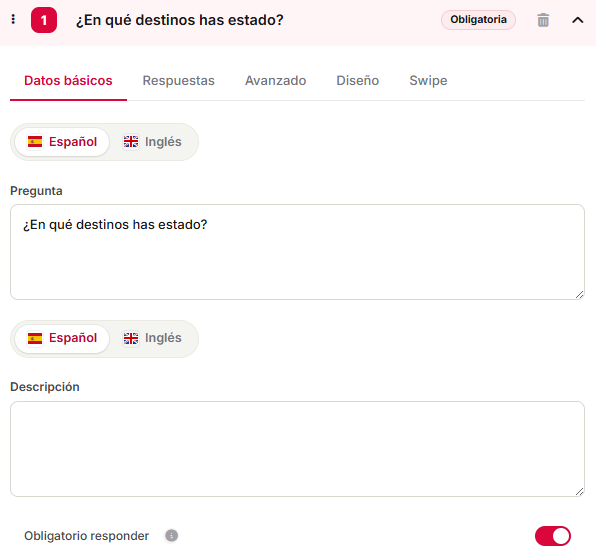This screenshot has width=596, height=557.
Task: Click the three-dot drag handle icon
Action: 13,19
